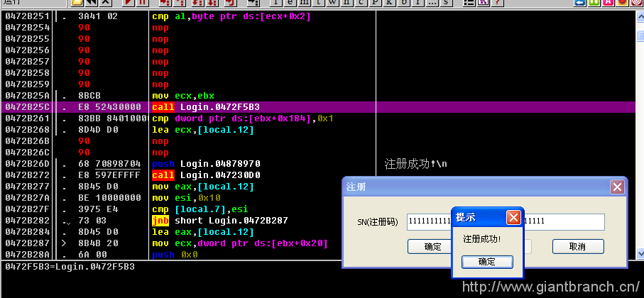Select the mov esi,0x10 instruction
Screen dimensions: 644x298
click(x=186, y=198)
